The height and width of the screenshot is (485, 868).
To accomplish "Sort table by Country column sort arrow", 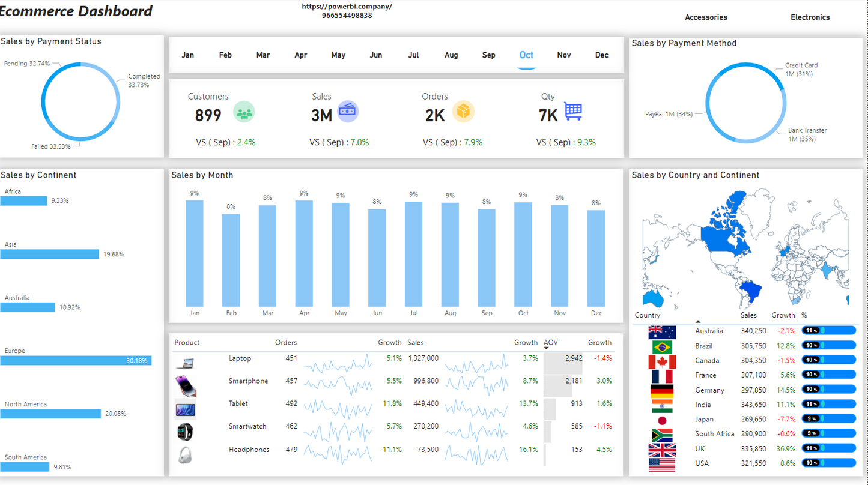I will tap(697, 322).
